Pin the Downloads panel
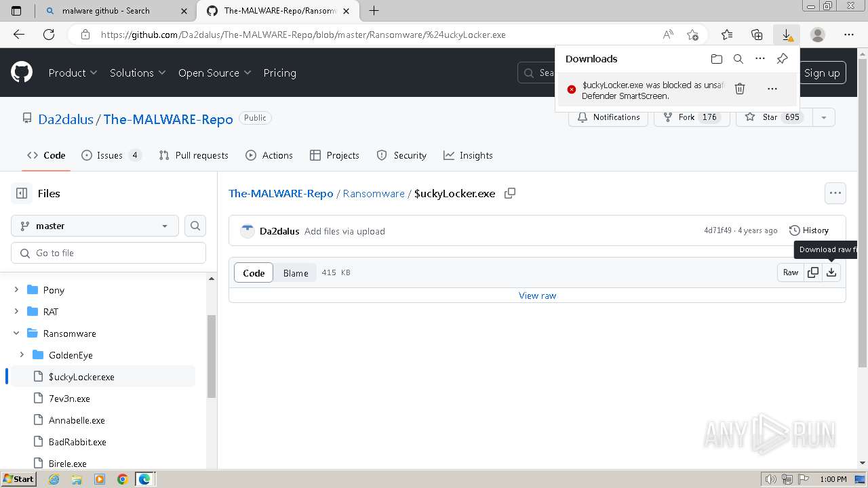The width and height of the screenshot is (868, 488). [x=782, y=59]
